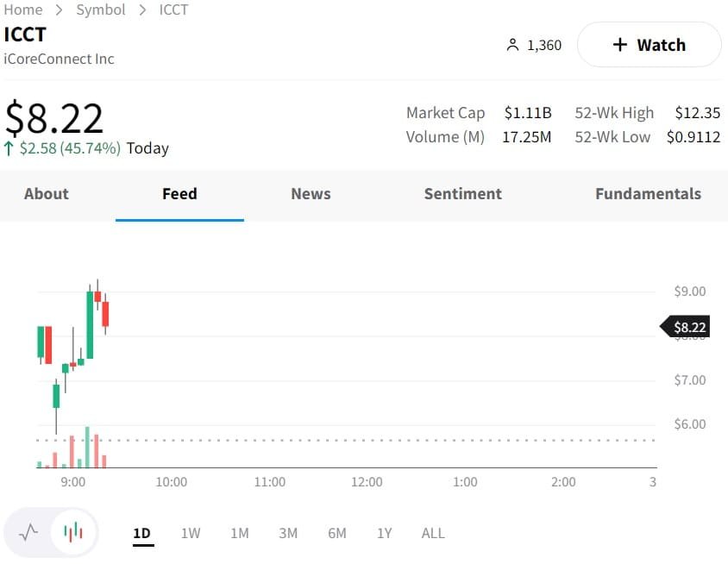Select candlestick chart view icon
This screenshot has width=728, height=564.
(x=74, y=532)
